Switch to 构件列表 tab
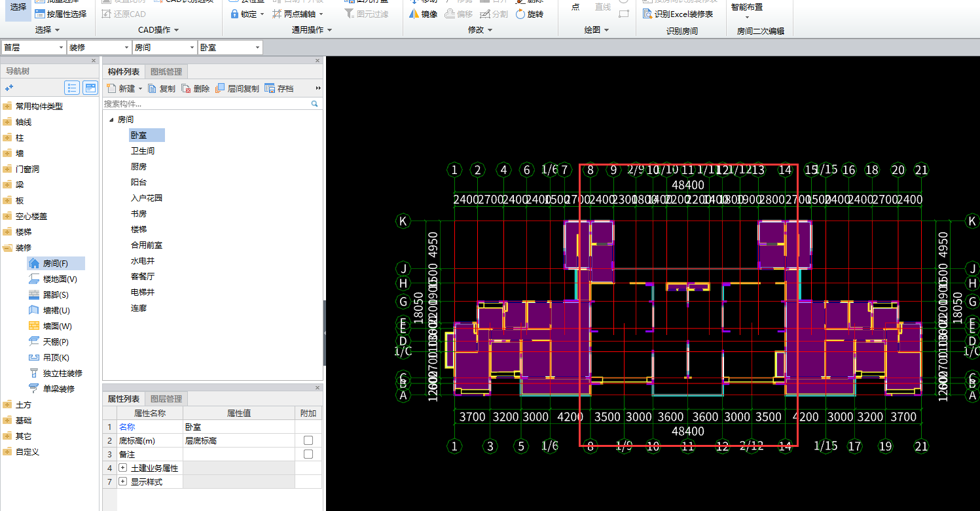Image resolution: width=980 pixels, height=511 pixels. point(123,72)
